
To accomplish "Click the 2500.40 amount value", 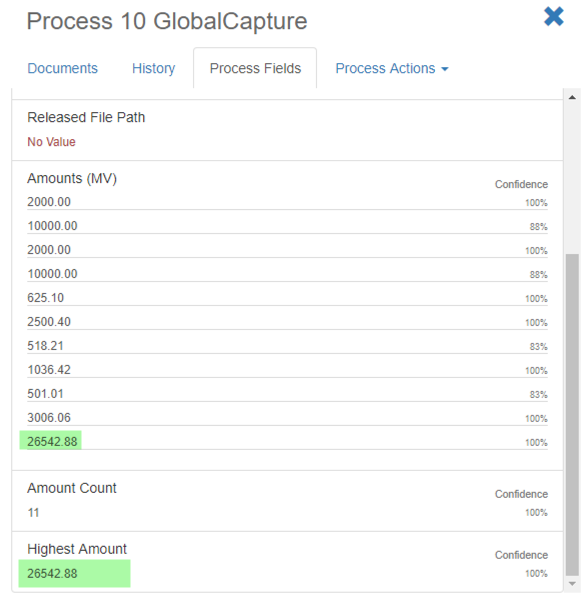I will 49,322.
